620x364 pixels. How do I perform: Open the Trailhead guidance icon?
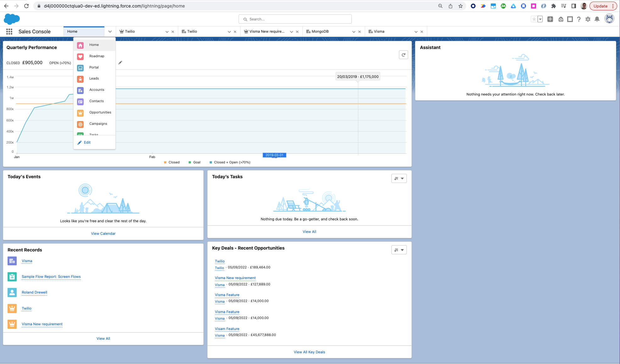561,19
